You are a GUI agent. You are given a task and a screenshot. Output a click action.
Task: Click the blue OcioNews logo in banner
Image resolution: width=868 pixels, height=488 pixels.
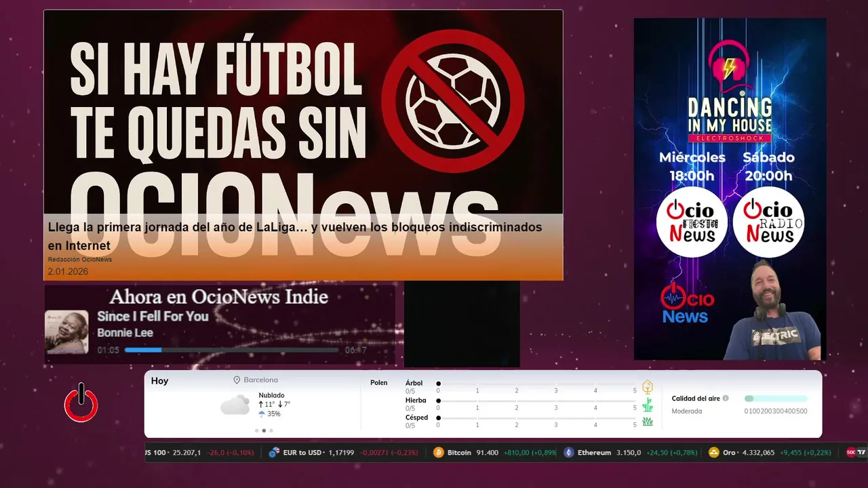(x=686, y=303)
